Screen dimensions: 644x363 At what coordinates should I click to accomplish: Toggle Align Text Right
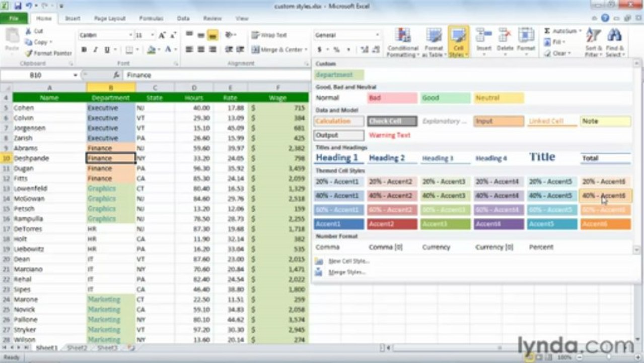[212, 49]
